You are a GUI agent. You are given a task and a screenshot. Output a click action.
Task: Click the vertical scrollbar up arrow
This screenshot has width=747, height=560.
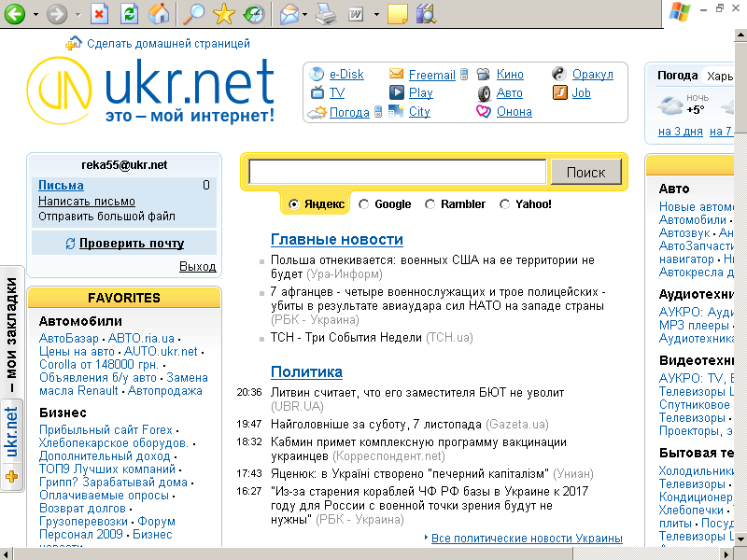740,35
